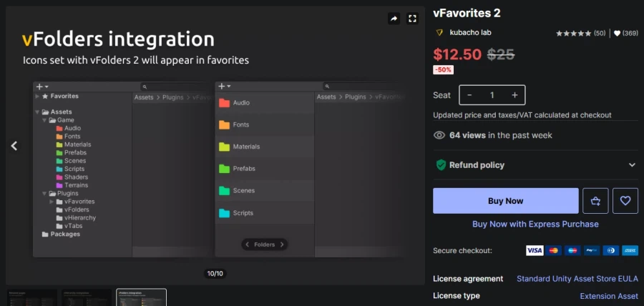Viewport: 644px width, 306px height.
Task: Select the middle gallery thumbnail
Action: click(87, 298)
